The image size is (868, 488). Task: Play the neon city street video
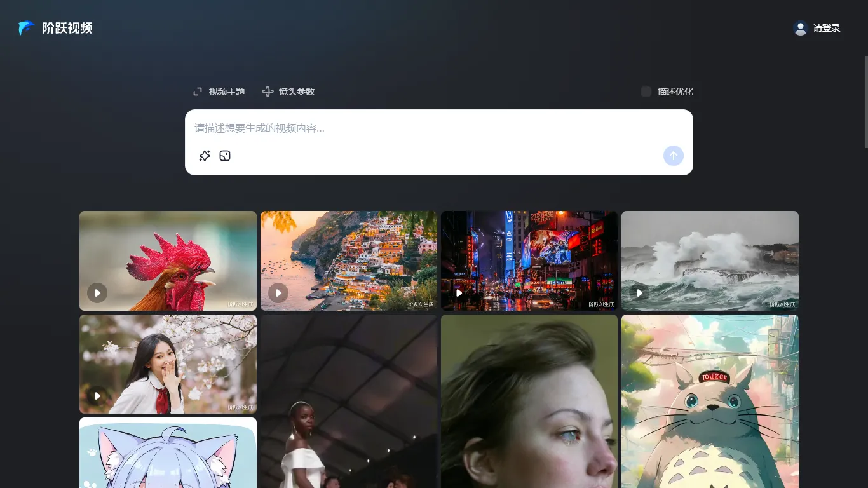point(459,293)
